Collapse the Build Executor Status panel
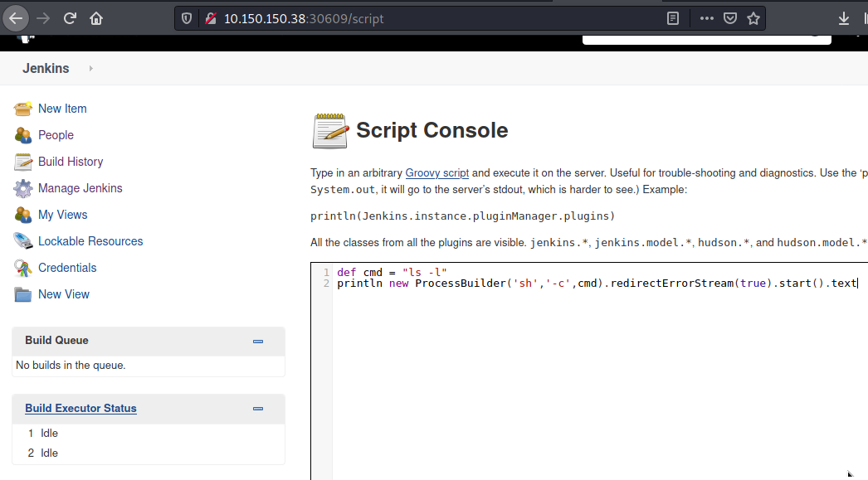This screenshot has width=868, height=480. pos(258,409)
